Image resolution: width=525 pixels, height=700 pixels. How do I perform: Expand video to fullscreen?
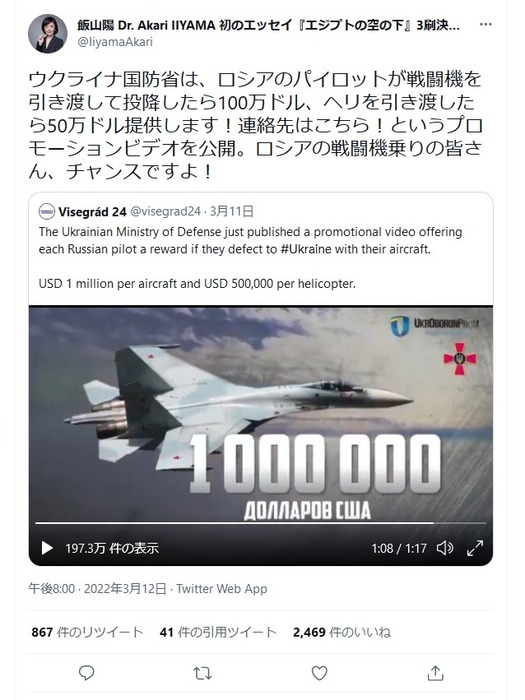pos(475,548)
